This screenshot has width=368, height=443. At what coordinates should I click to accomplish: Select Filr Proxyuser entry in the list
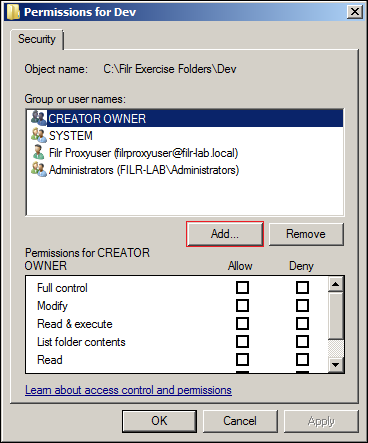[x=184, y=153]
